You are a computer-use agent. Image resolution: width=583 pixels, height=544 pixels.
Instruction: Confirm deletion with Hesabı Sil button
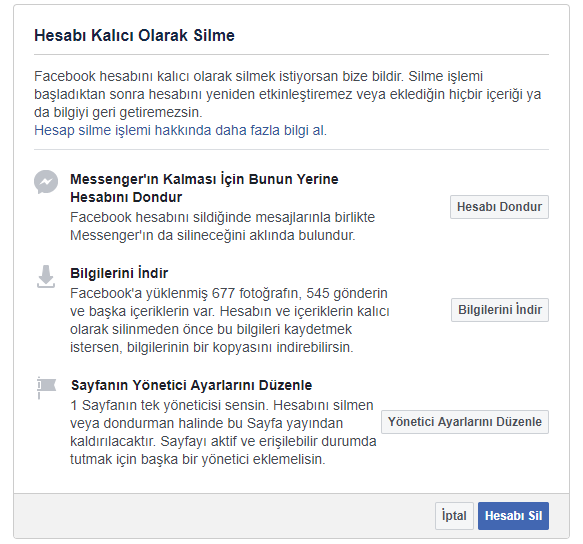(513, 516)
